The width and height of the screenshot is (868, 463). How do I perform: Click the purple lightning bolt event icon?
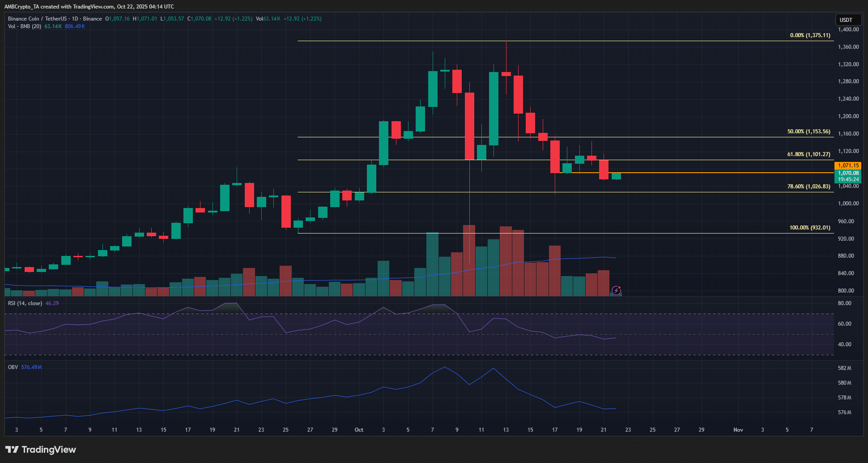click(x=616, y=290)
